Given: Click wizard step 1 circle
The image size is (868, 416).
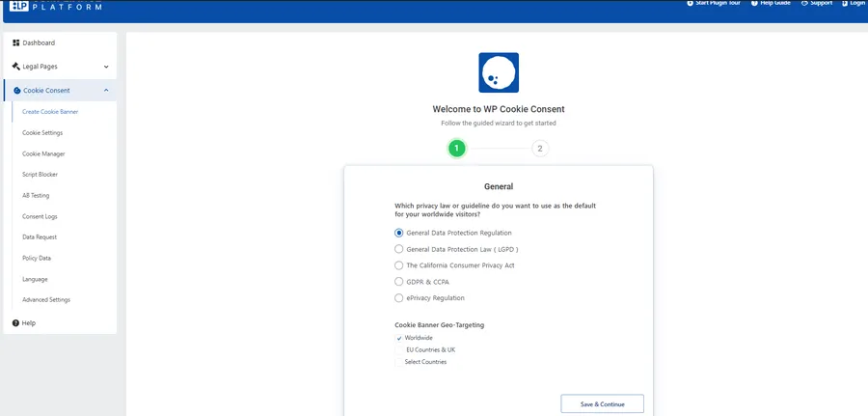Looking at the screenshot, I should point(457,149).
